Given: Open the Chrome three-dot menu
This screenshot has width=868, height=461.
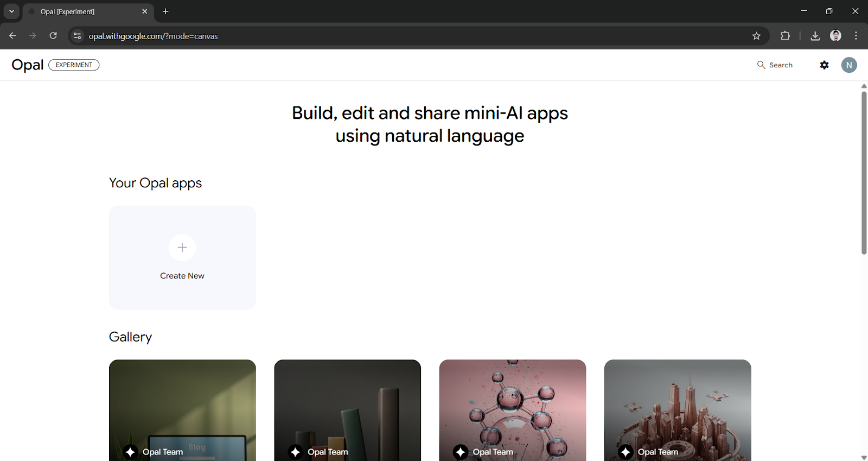Looking at the screenshot, I should coord(856,36).
